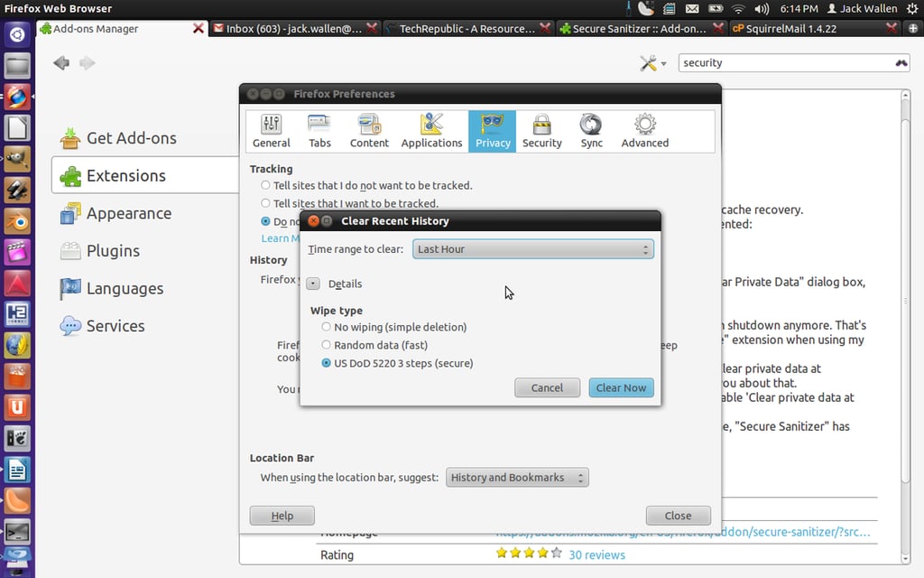This screenshot has width=924, height=578.
Task: Click the mail envelope indicator in top panel
Action: tap(692, 9)
